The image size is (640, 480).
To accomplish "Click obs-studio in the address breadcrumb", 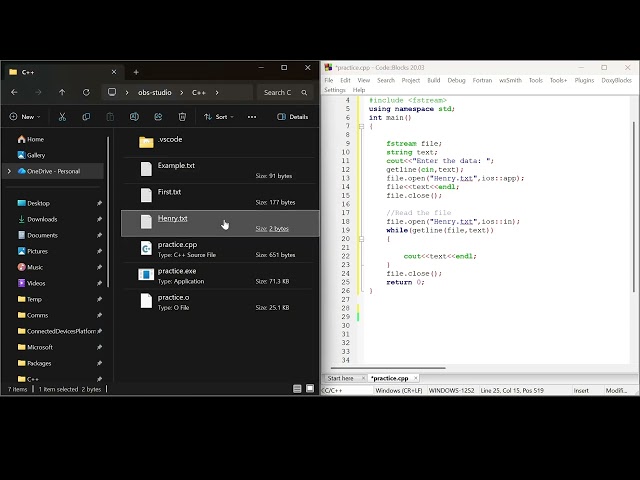I will coord(155,93).
